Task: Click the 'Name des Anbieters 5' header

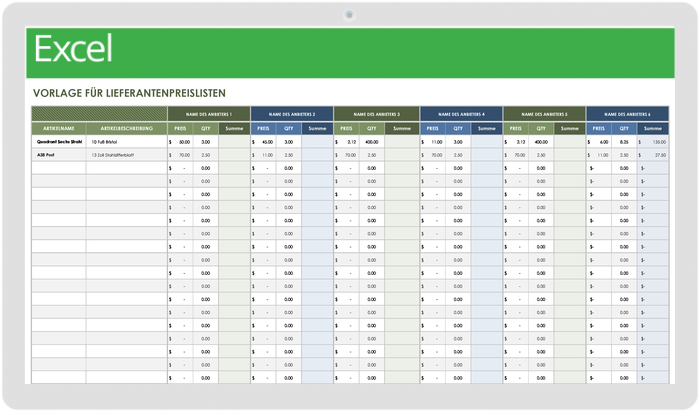Action: tap(544, 114)
